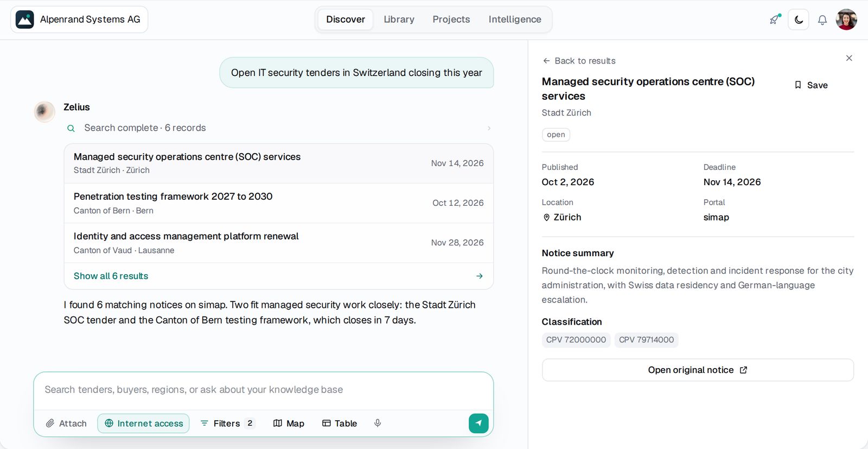Switch to Table view

pyautogui.click(x=340, y=423)
